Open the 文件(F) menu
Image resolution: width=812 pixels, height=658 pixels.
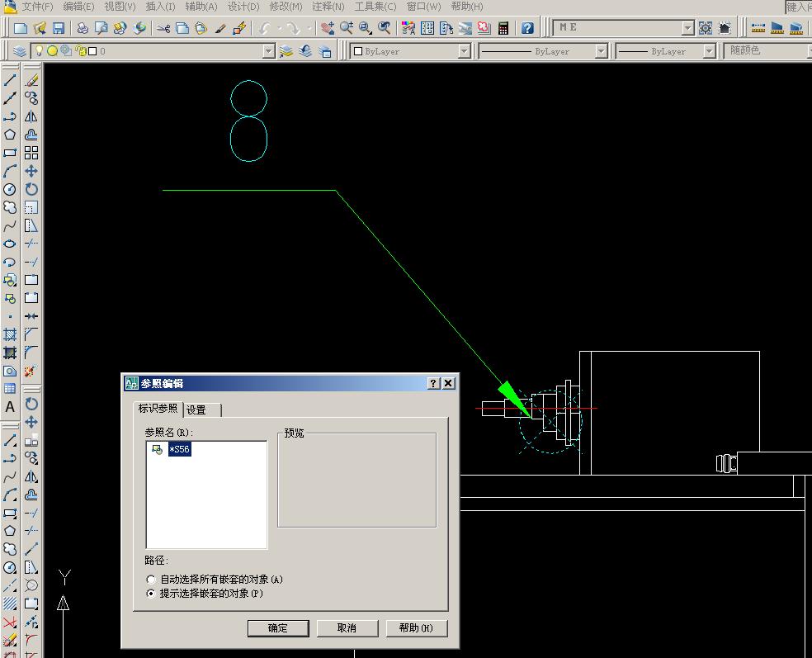[x=37, y=7]
